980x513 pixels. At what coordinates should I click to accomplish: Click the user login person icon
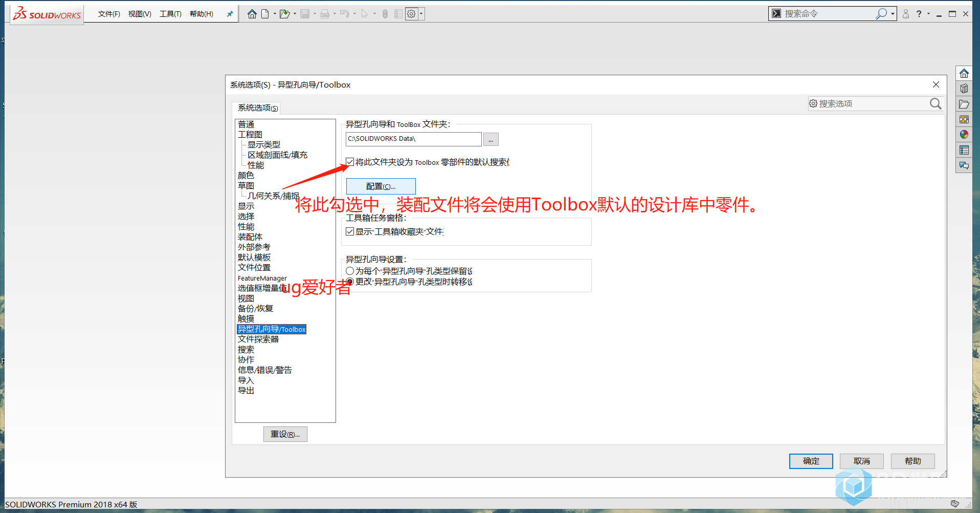(x=906, y=14)
